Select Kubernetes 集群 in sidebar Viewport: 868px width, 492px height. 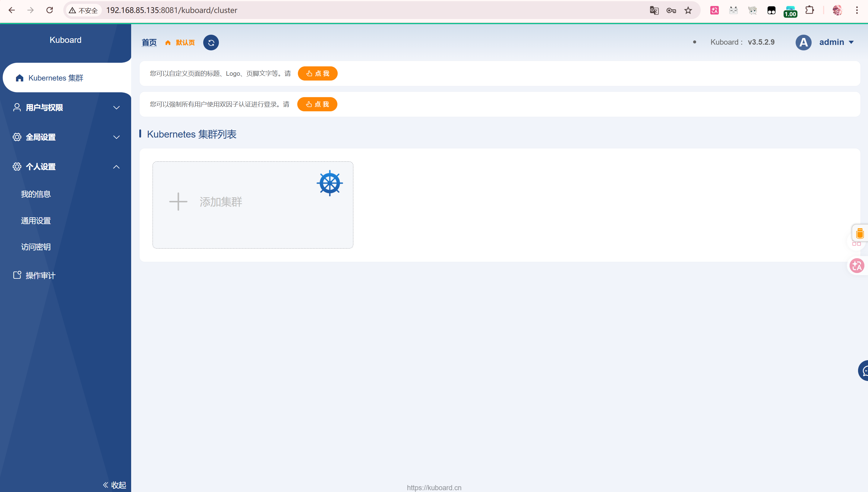[56, 78]
